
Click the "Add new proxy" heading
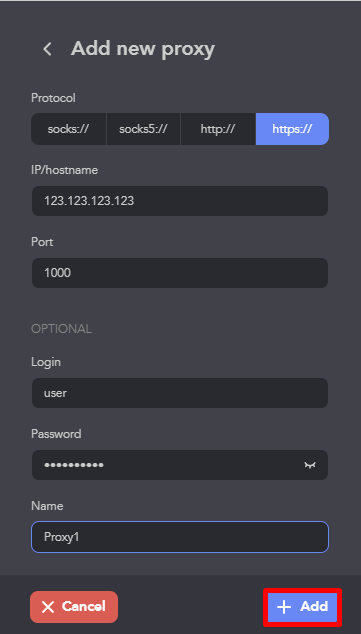pyautogui.click(x=143, y=49)
